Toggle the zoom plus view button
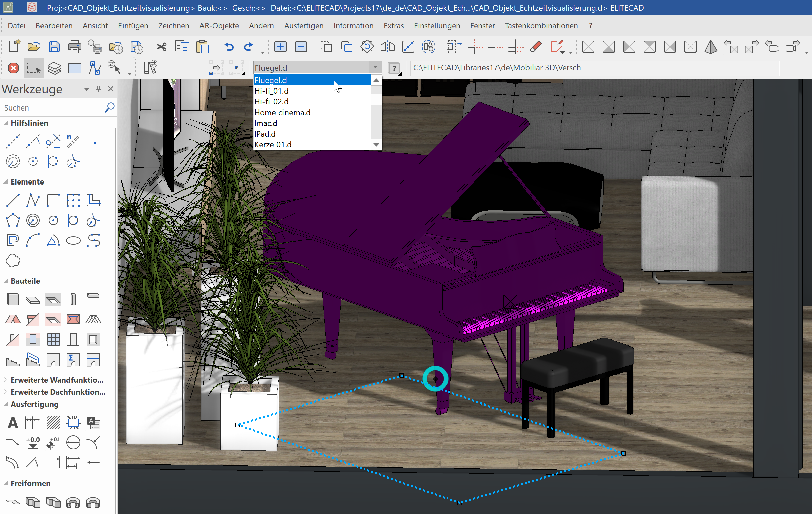 click(x=280, y=46)
